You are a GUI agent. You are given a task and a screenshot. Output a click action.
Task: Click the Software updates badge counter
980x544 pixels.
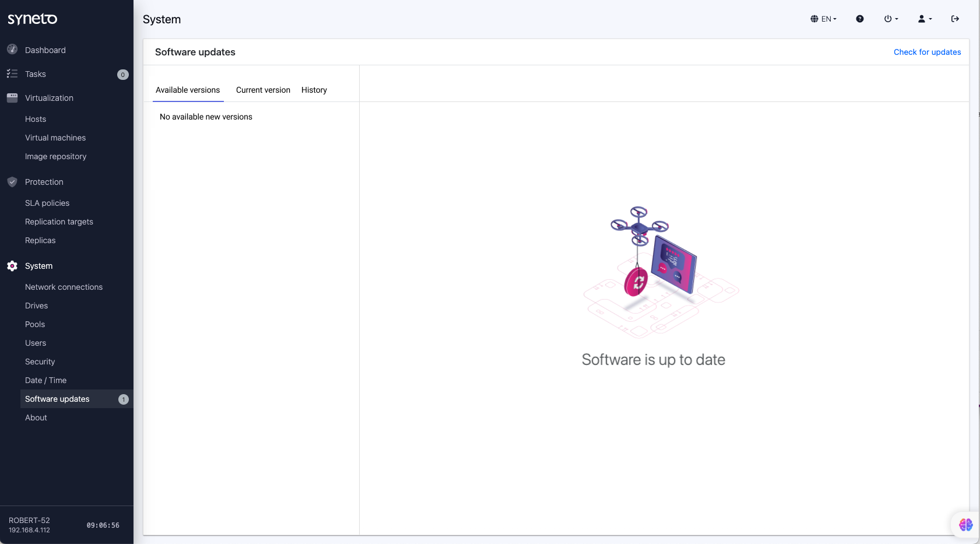[x=123, y=399]
